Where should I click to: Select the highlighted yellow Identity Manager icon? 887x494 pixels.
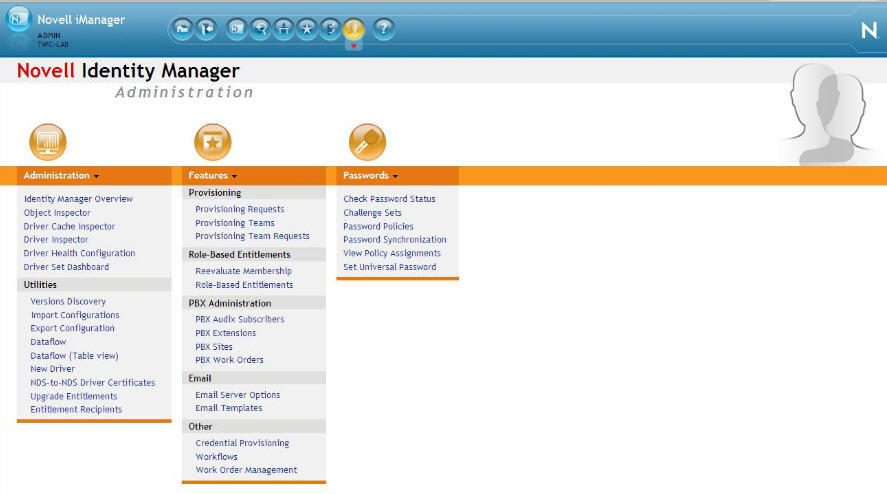(x=354, y=28)
